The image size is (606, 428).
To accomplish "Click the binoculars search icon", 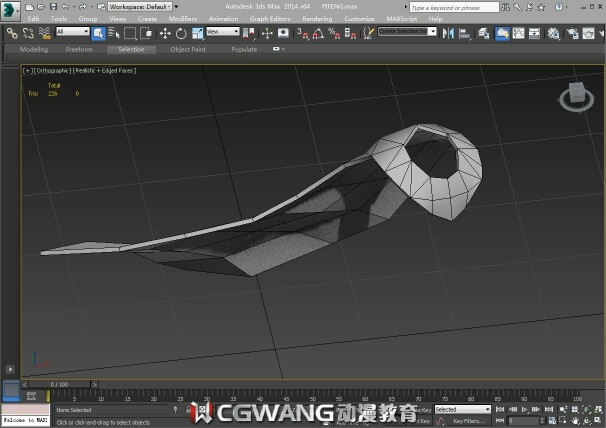I will (506, 7).
